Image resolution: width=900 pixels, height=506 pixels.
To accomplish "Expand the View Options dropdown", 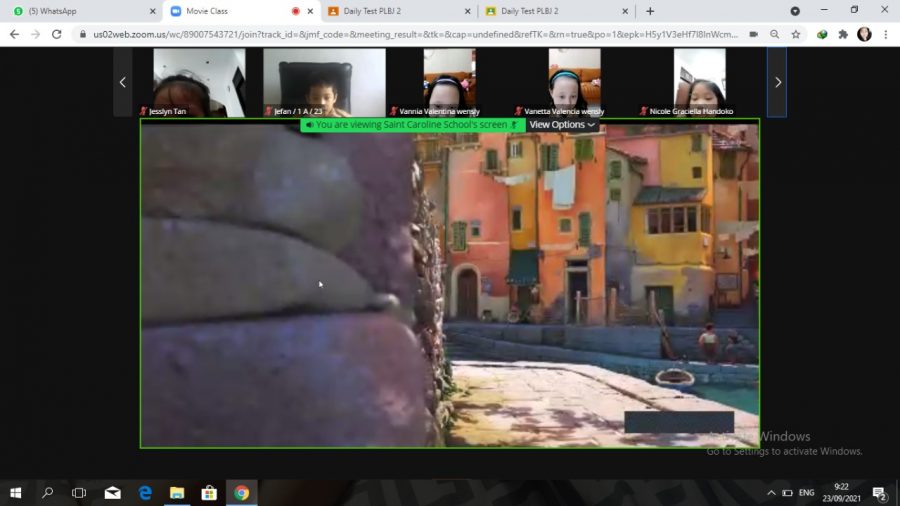I will [563, 125].
